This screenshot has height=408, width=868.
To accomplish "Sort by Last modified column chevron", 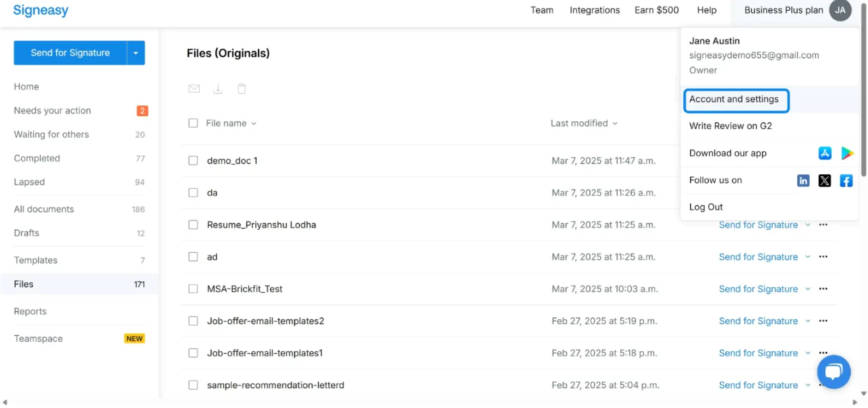I will click(615, 124).
